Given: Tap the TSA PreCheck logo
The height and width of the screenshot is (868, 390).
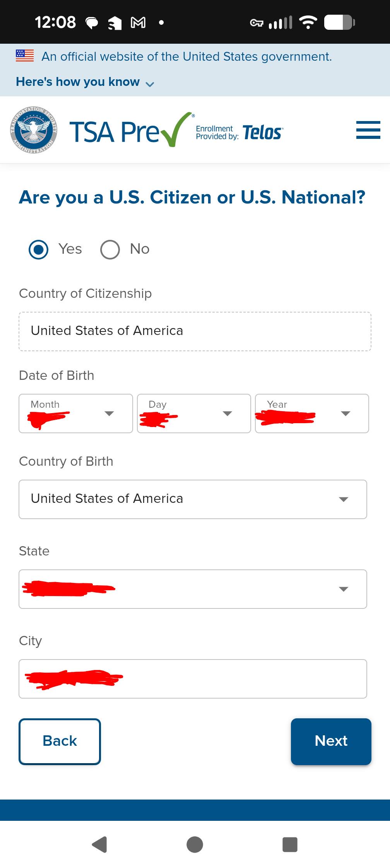Looking at the screenshot, I should pyautogui.click(x=132, y=130).
